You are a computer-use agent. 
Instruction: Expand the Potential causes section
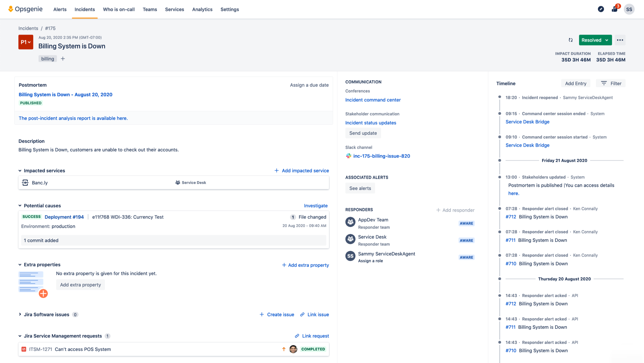coord(20,206)
